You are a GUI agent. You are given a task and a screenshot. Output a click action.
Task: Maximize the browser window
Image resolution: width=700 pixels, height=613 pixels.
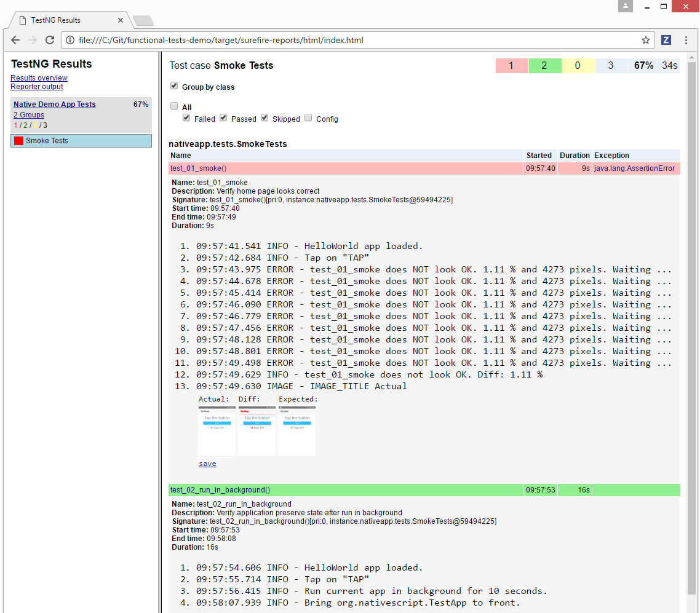pyautogui.click(x=664, y=6)
